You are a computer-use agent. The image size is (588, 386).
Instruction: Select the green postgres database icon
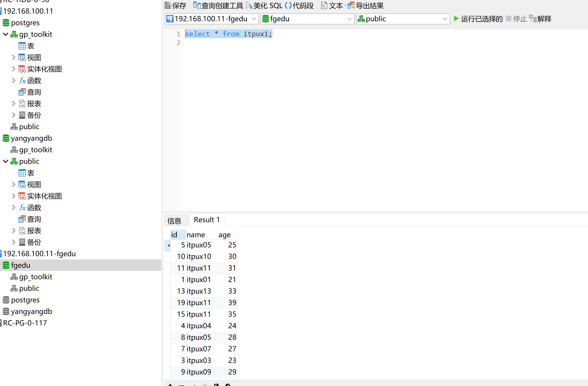(6, 23)
